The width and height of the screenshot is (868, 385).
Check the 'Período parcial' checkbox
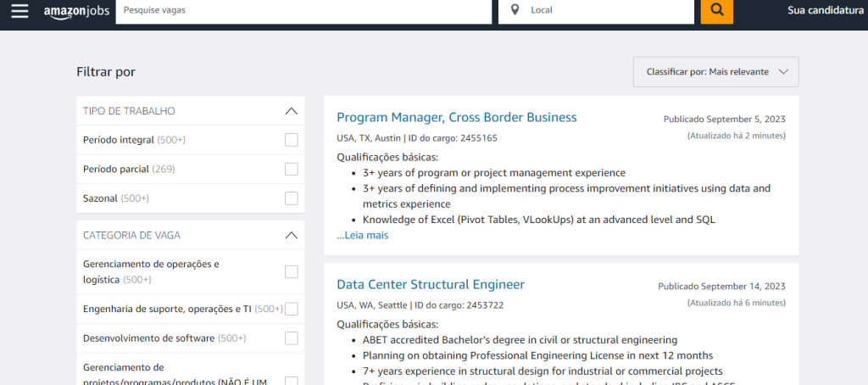pyautogui.click(x=292, y=169)
